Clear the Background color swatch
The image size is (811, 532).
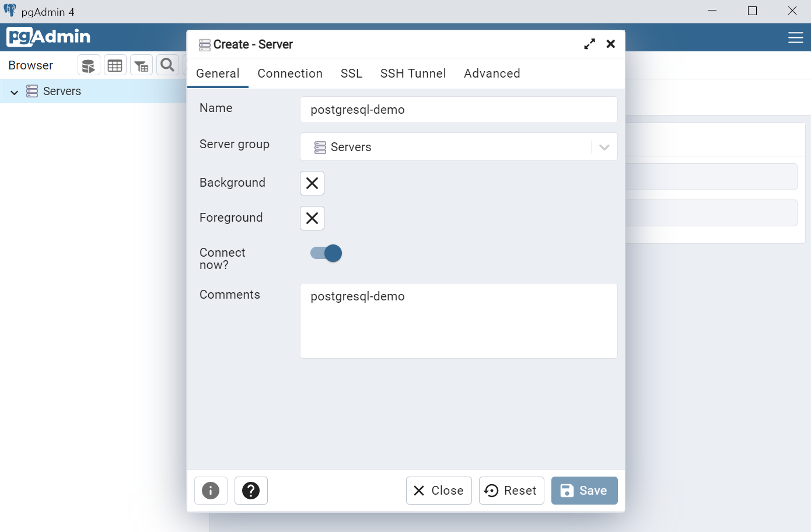coord(312,183)
